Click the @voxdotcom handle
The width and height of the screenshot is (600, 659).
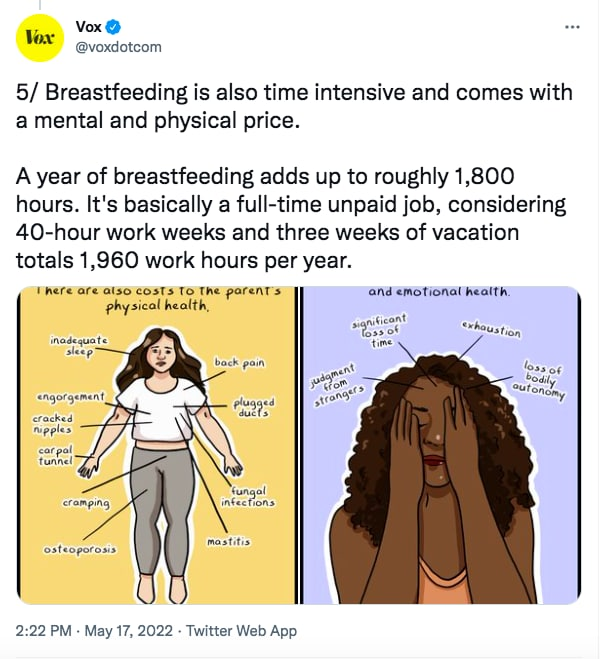tap(118, 47)
